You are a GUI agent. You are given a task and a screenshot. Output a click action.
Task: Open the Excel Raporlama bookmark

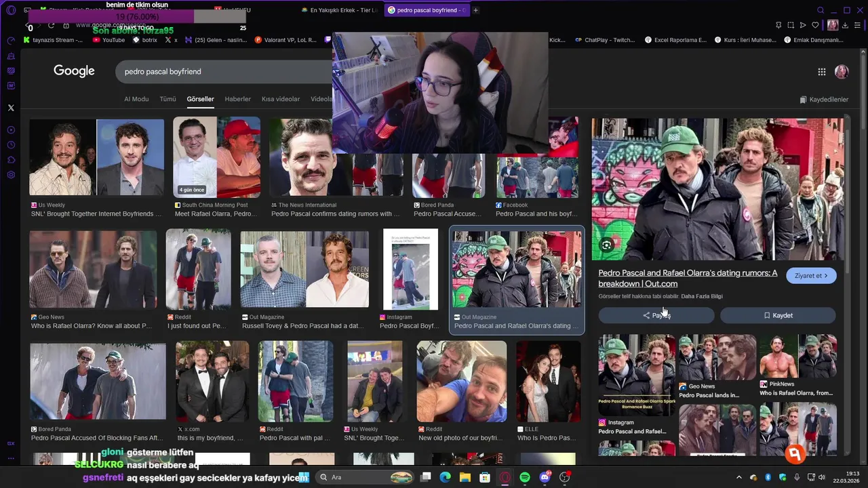pos(675,40)
